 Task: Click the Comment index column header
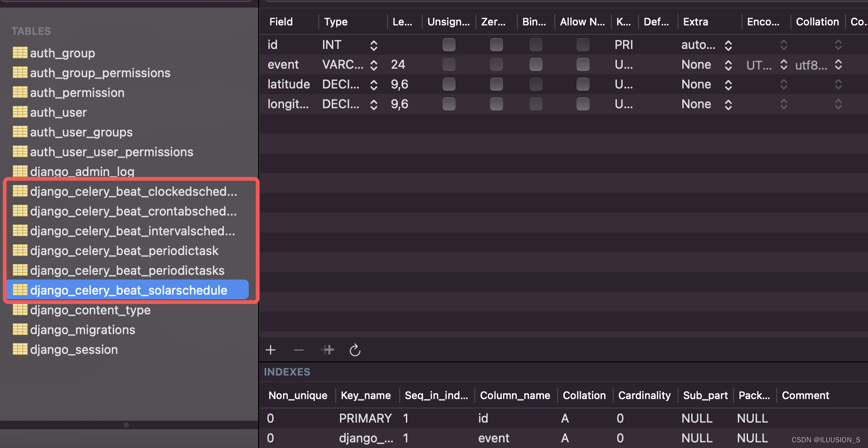[x=805, y=395]
